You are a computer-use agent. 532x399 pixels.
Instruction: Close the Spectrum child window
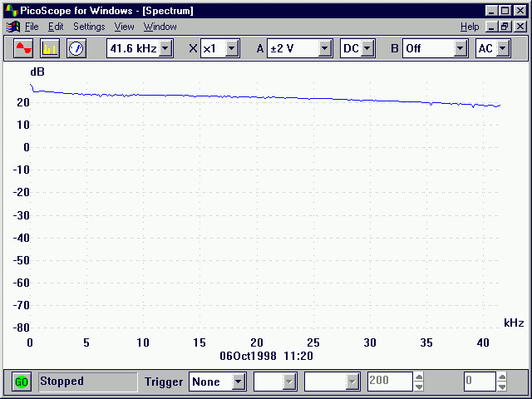(x=520, y=27)
